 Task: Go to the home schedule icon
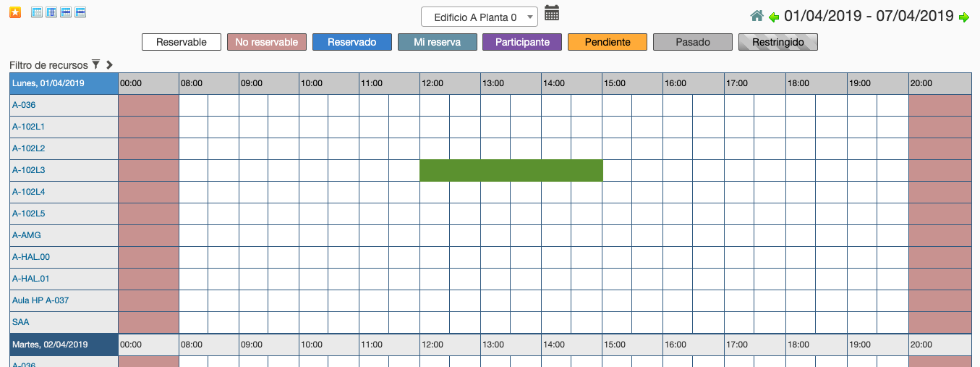[x=757, y=16]
